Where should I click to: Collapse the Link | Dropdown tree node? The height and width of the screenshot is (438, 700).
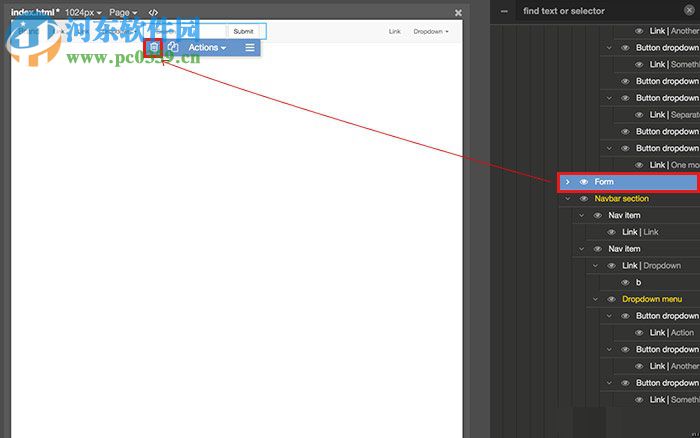(596, 266)
